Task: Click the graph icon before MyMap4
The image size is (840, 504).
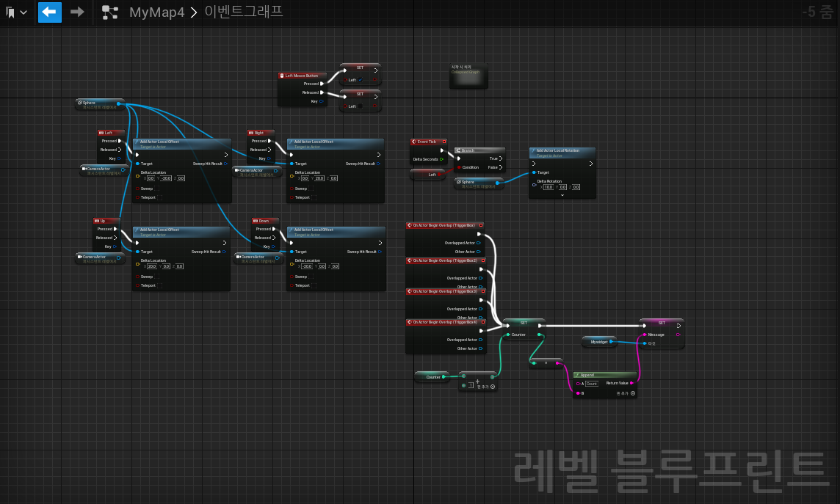Action: (x=110, y=12)
